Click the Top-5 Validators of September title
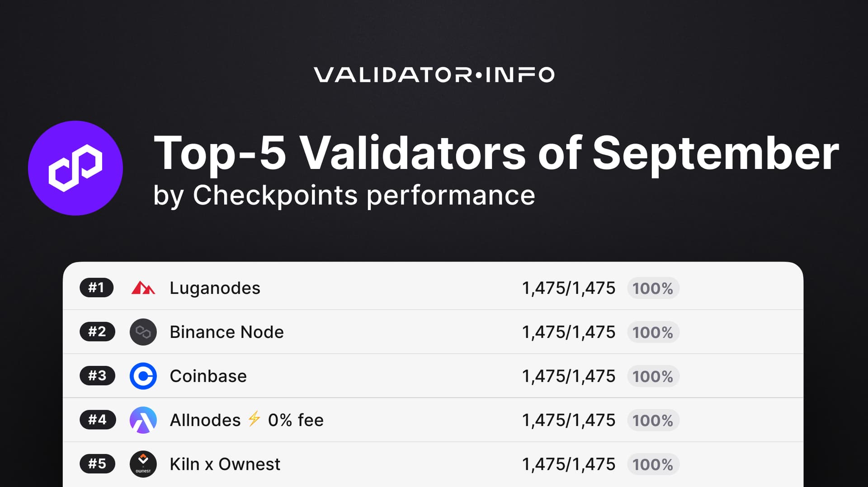 [x=496, y=154]
